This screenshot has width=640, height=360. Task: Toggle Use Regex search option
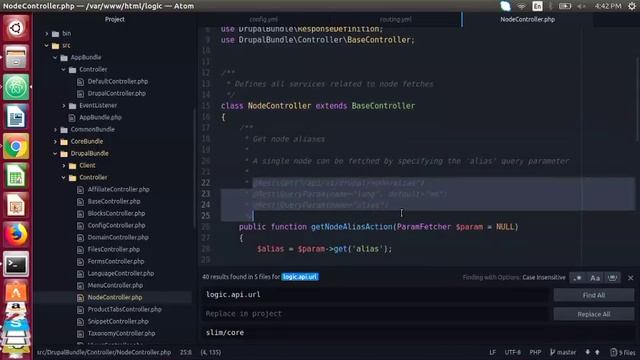(x=578, y=278)
